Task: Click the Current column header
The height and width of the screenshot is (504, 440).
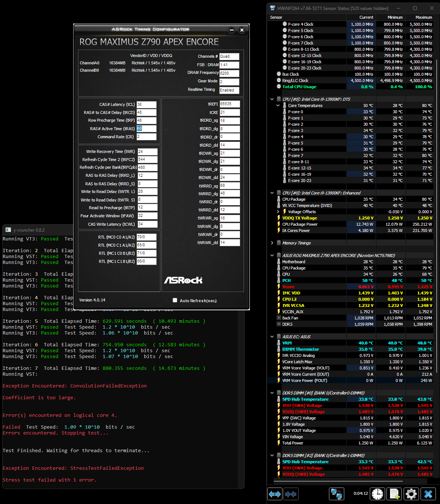Action: (361, 17)
